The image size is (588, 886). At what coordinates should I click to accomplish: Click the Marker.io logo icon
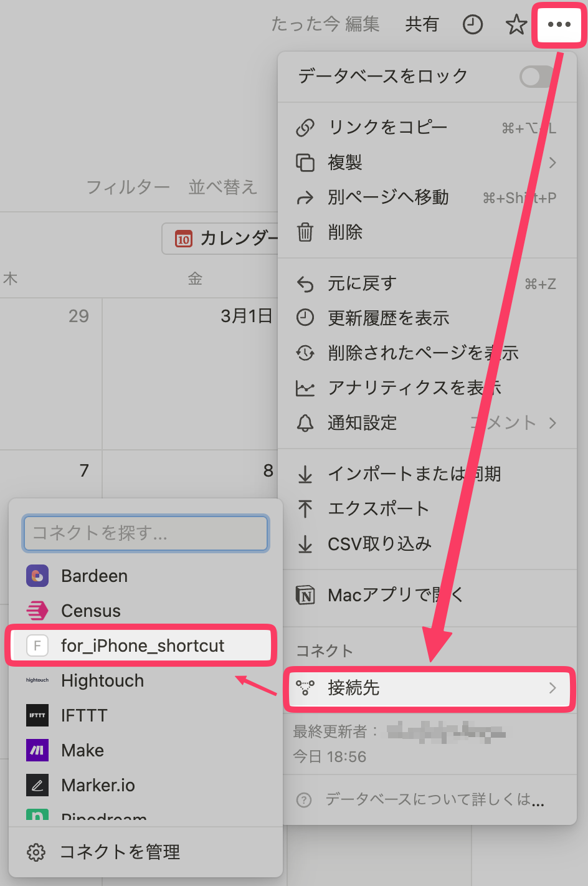pos(37,785)
